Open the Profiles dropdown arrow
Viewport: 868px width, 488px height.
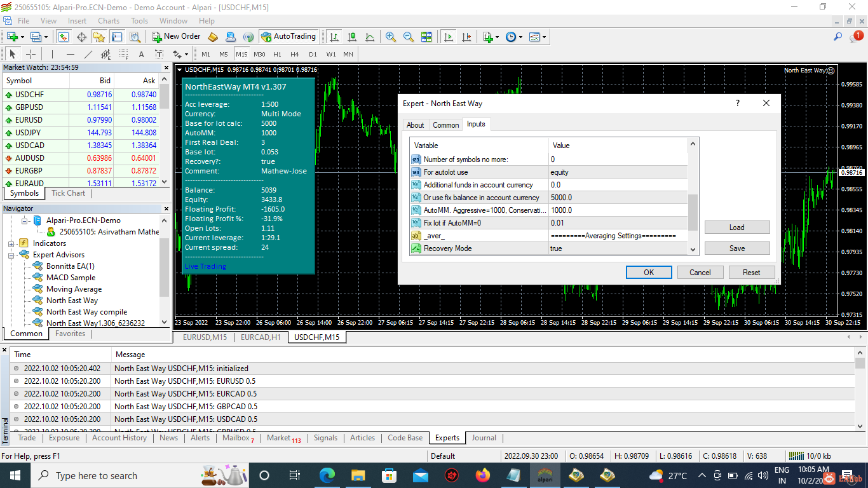coord(46,37)
